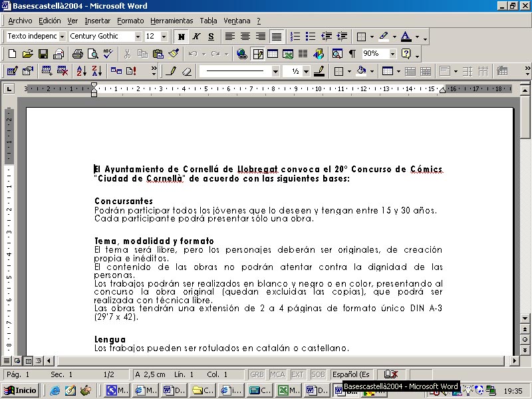
Task: Toggle justified alignment
Action: [x=277, y=36]
